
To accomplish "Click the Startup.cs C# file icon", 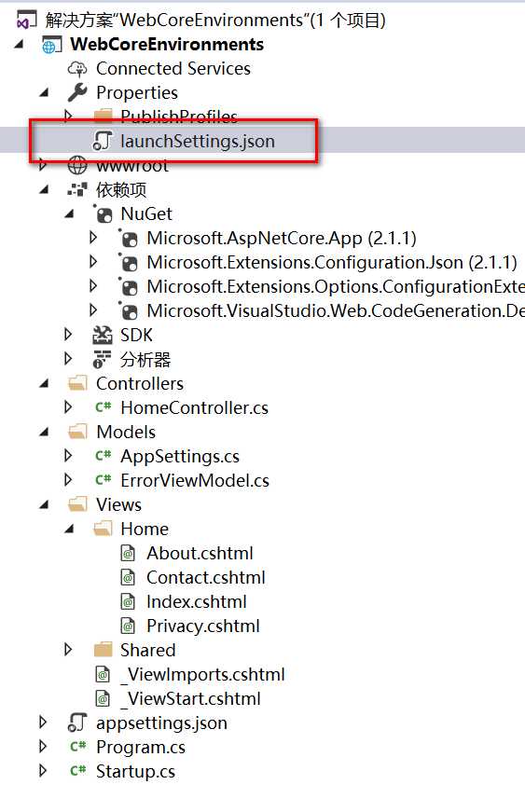I will [x=77, y=771].
